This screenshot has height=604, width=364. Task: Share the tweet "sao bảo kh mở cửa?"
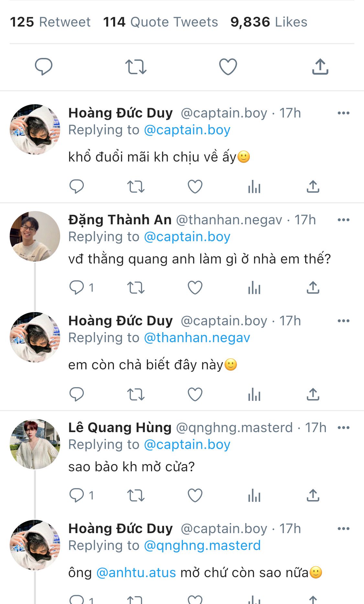point(313,495)
